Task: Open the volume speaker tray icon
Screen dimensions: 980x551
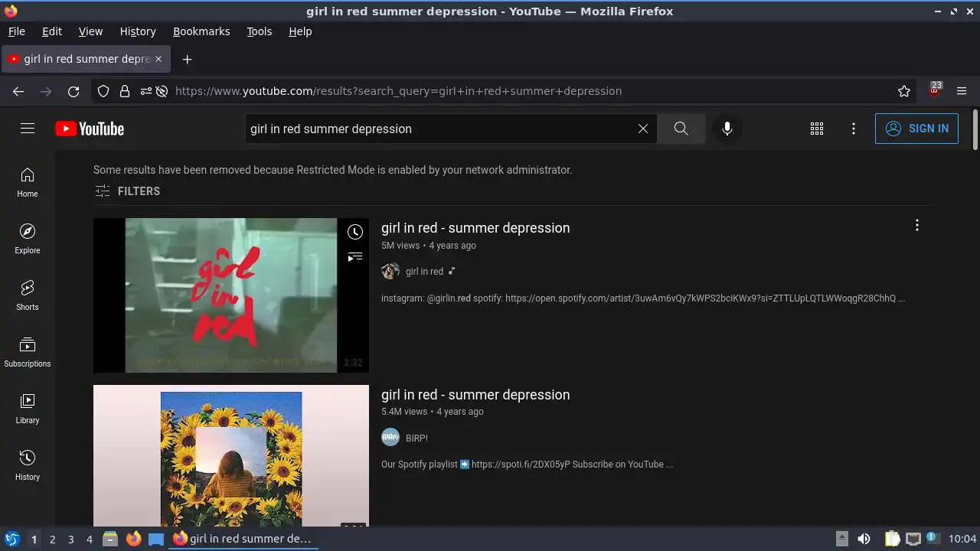Action: pyautogui.click(x=864, y=539)
